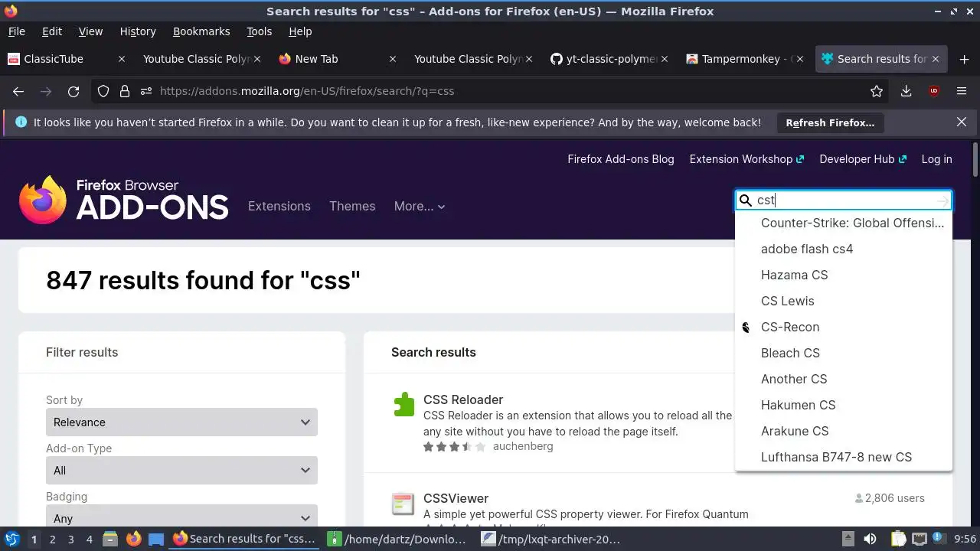Close the New Tab tab
Screen dimensions: 980x551
393,59
